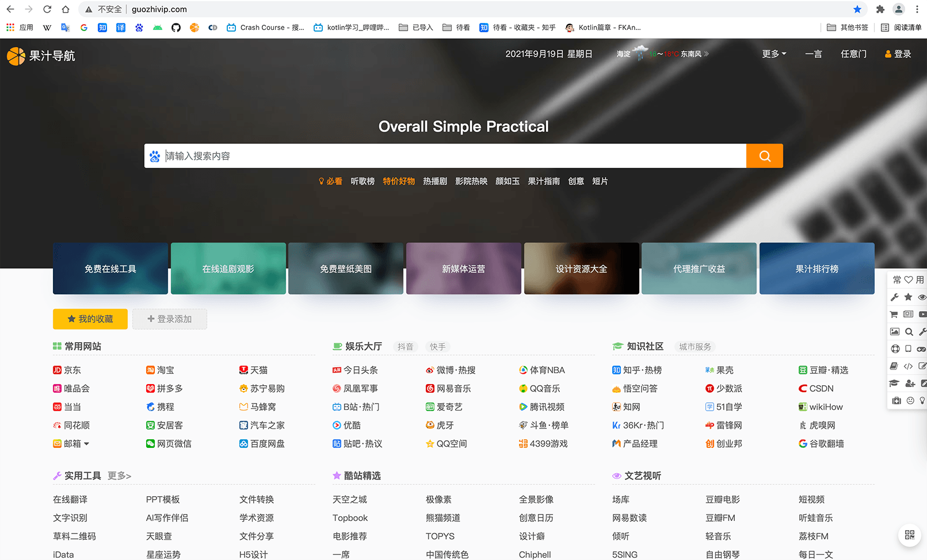This screenshot has height=560, width=927.
Task: Click the magnifier icon in side panel
Action: [x=909, y=332]
